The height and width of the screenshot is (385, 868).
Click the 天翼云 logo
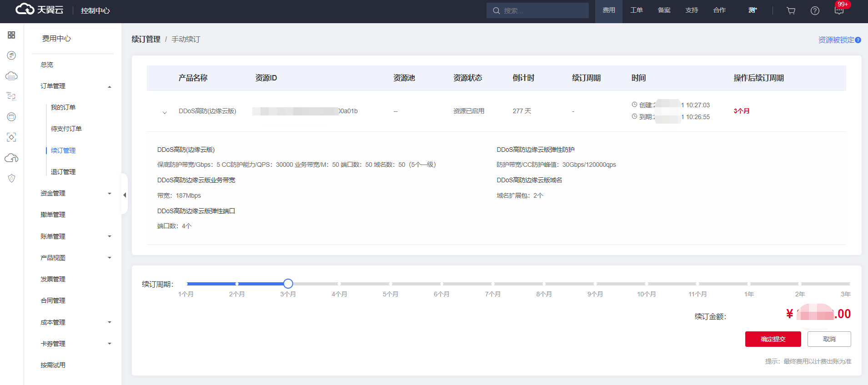(x=40, y=10)
